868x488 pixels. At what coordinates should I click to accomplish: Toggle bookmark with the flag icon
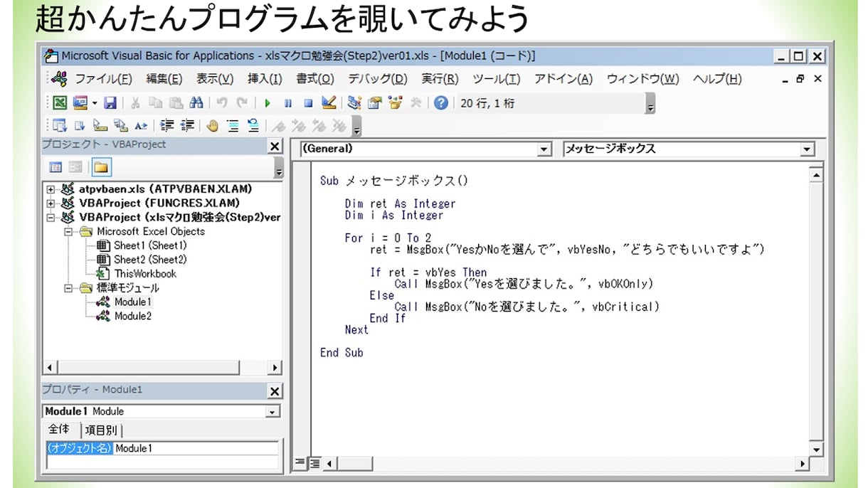pos(278,126)
